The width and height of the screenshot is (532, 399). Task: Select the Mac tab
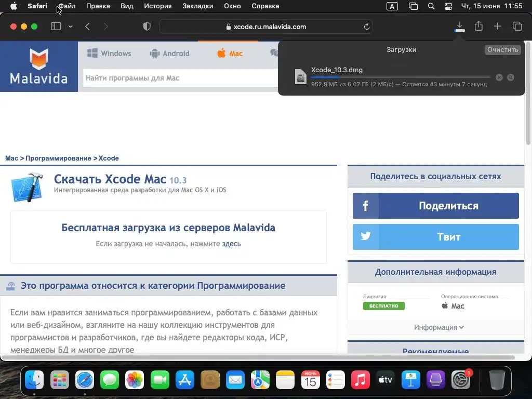click(x=230, y=54)
